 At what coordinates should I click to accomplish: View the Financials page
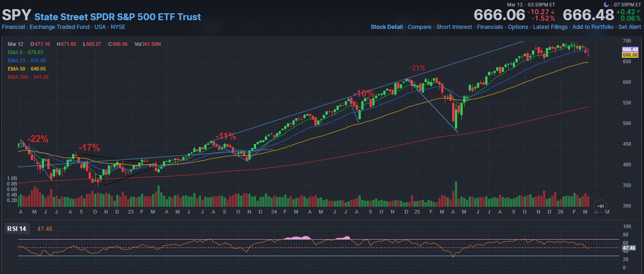490,27
